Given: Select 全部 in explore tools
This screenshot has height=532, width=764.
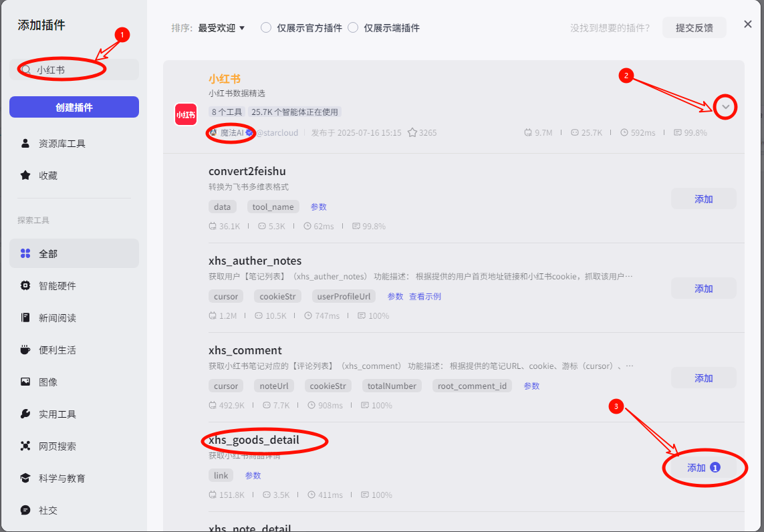Looking at the screenshot, I should (x=47, y=254).
